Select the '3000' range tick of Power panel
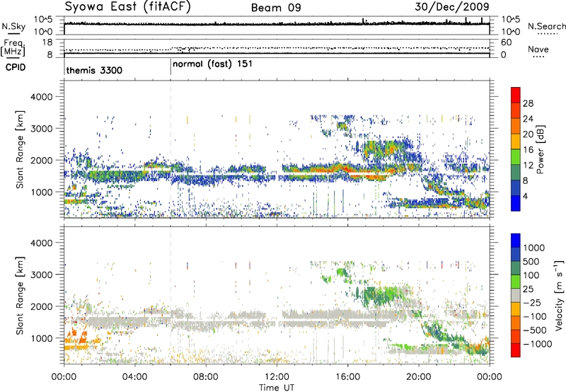 (x=41, y=129)
